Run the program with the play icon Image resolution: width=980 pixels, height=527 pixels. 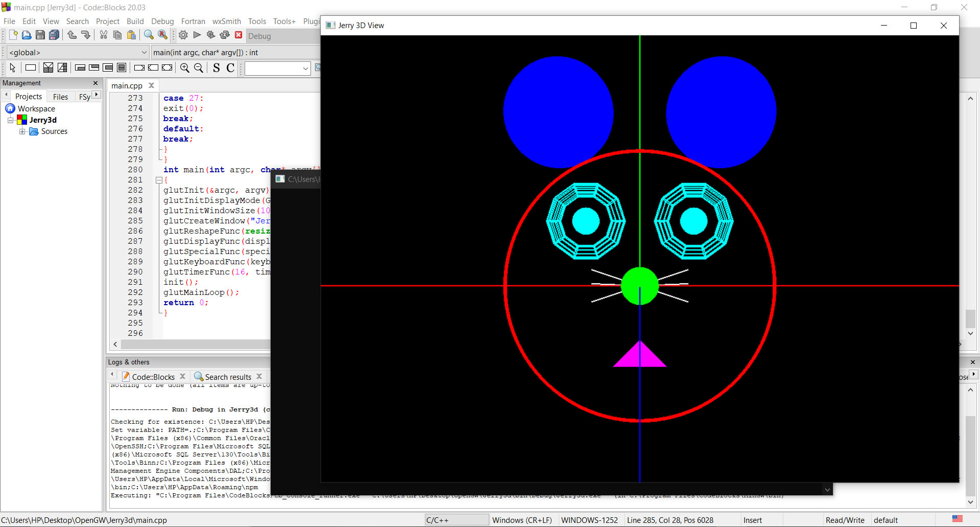click(x=197, y=35)
